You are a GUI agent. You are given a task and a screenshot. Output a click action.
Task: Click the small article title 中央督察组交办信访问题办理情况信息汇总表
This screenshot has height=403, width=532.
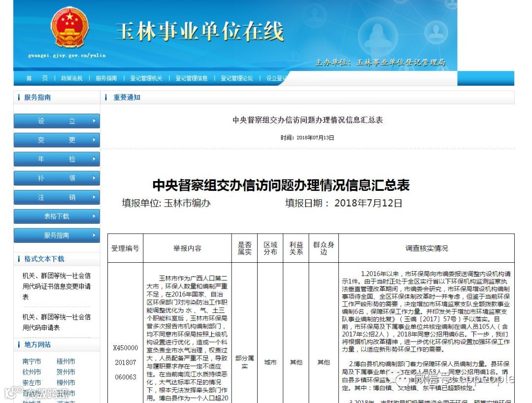(x=308, y=120)
